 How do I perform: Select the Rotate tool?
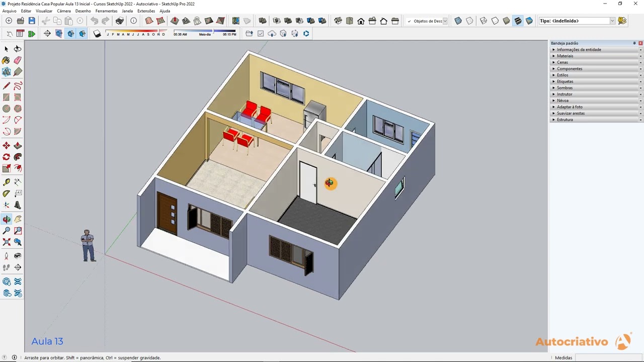click(6, 157)
